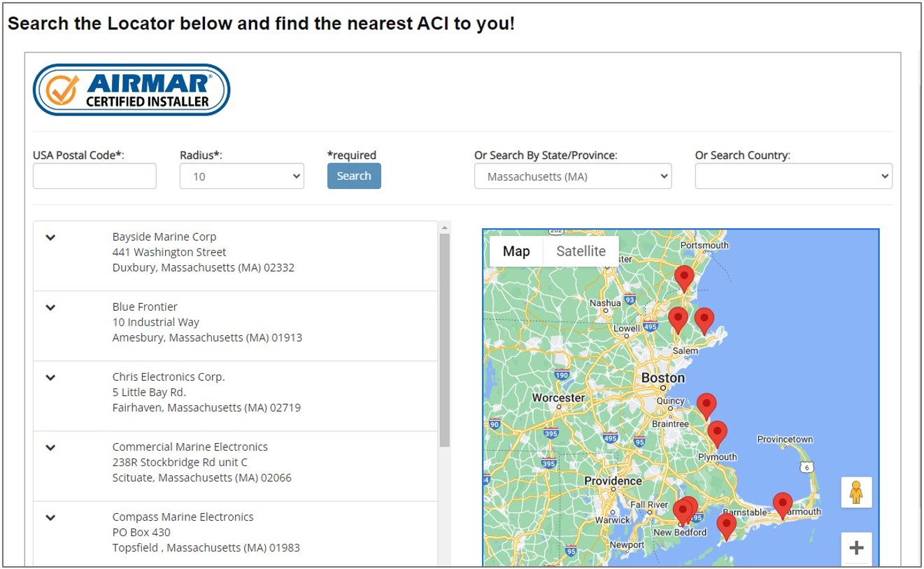Click the Airmar Certified Installer logo

tap(131, 89)
